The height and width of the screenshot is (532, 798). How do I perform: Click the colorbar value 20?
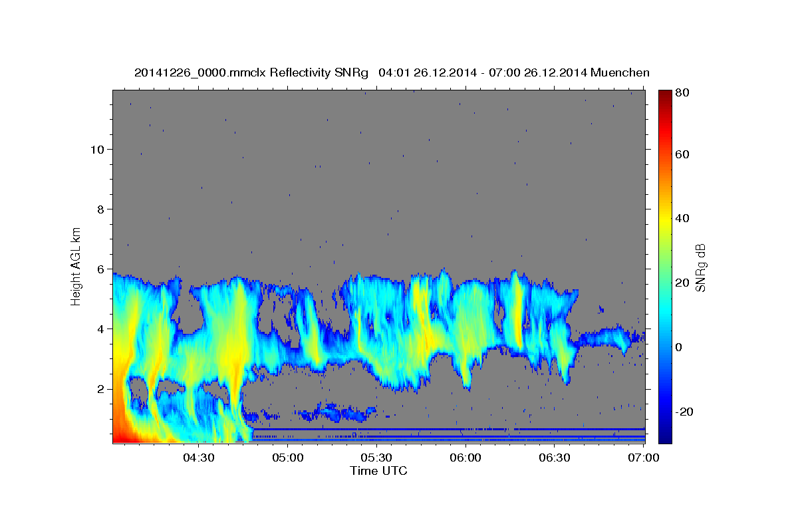pos(682,283)
